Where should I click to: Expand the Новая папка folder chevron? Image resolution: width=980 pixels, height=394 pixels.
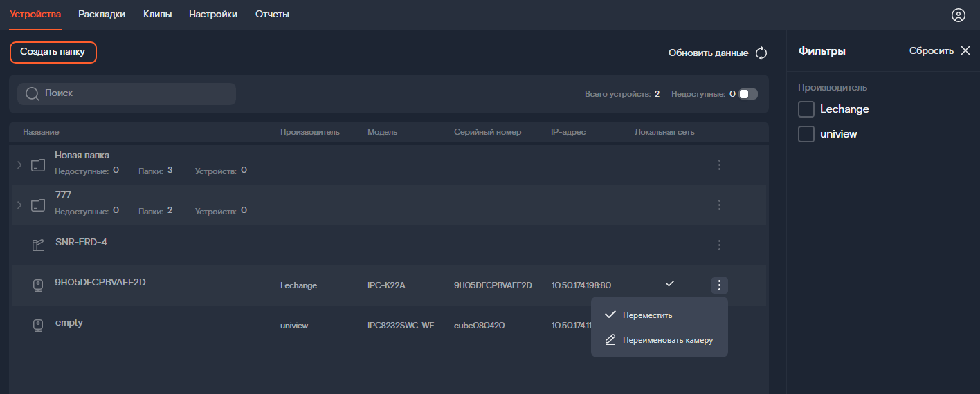19,165
